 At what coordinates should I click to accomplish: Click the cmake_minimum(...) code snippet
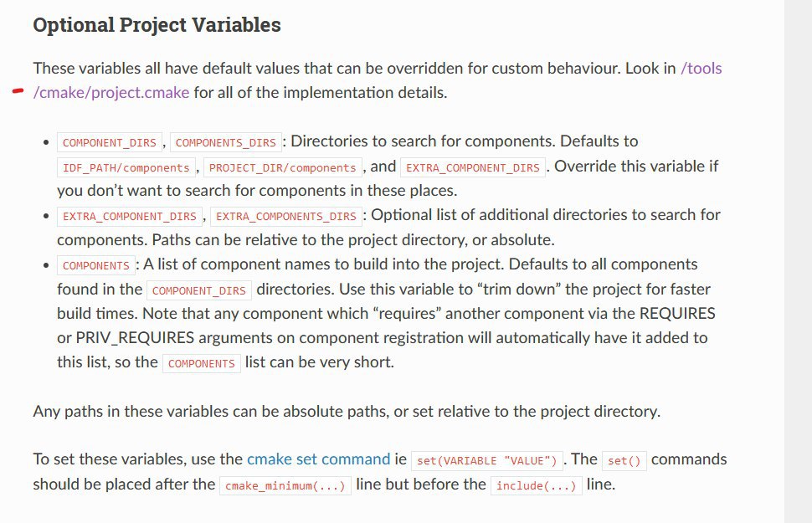tap(285, 485)
